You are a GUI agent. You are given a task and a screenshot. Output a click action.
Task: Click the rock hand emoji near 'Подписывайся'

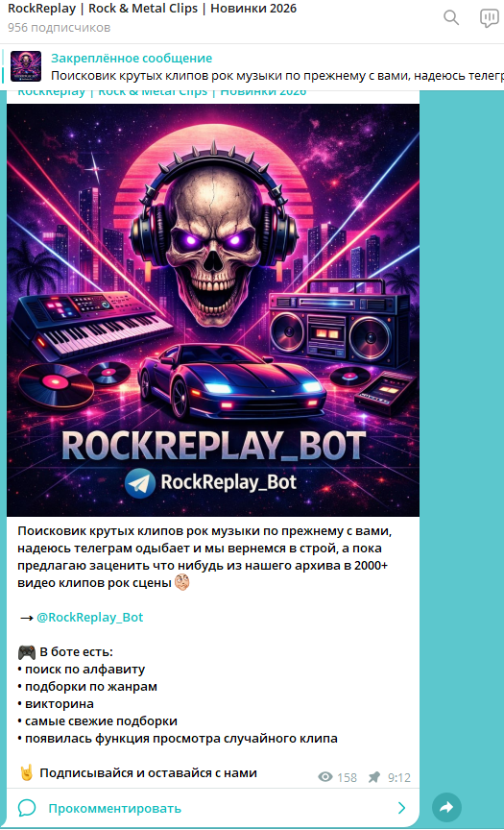(x=27, y=772)
